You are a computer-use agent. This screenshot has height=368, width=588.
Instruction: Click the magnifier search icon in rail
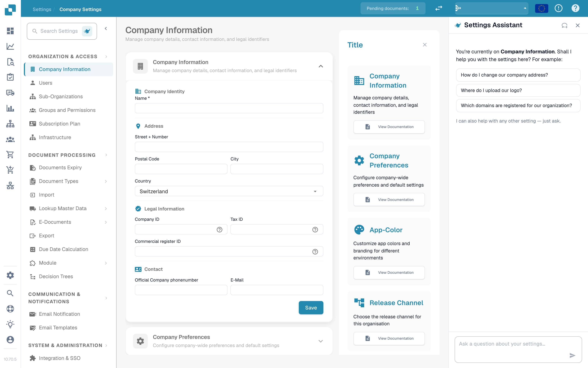coord(10,293)
